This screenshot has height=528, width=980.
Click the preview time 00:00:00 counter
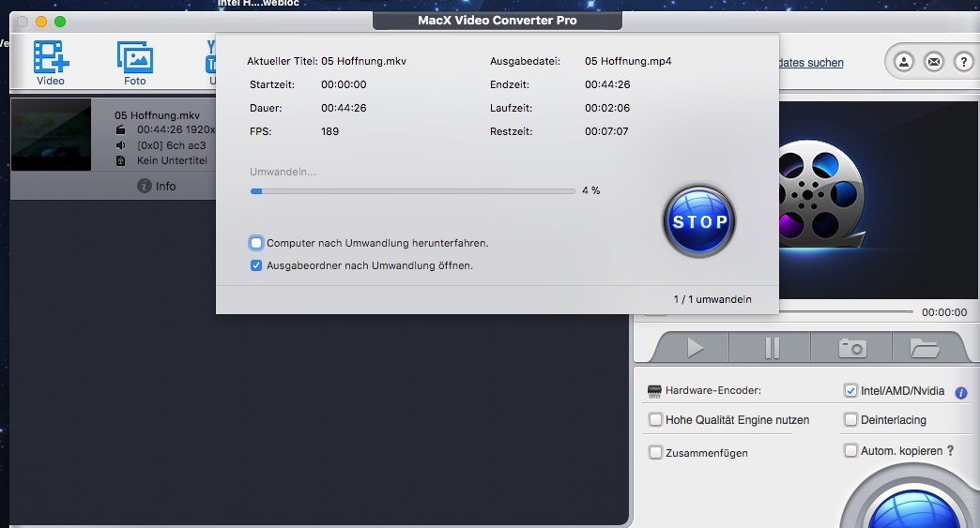tap(944, 312)
